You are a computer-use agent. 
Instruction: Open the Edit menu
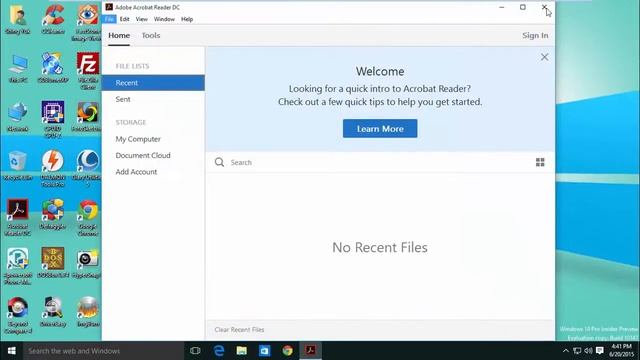pyautogui.click(x=124, y=19)
